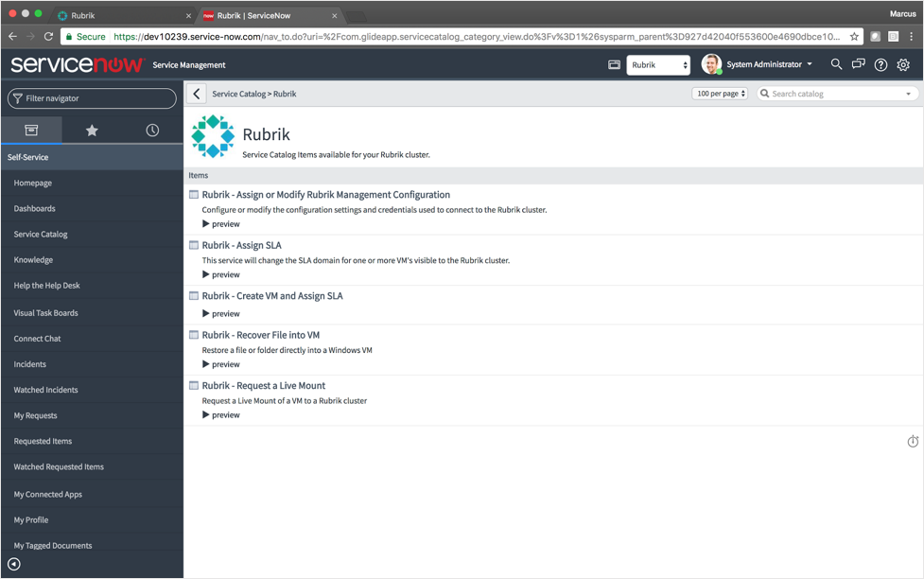Open the Help question mark icon

point(880,65)
